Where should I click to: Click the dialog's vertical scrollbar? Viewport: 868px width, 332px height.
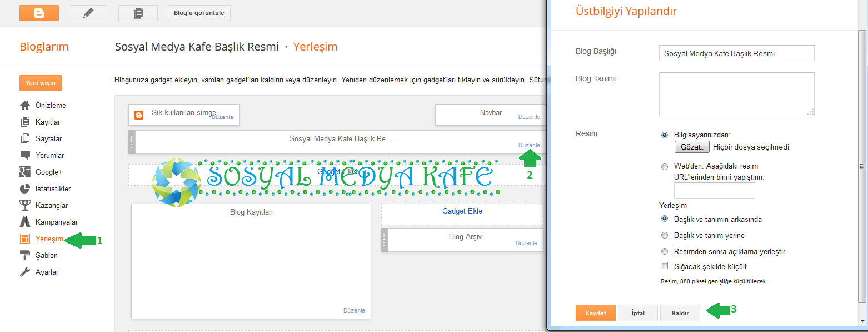862,166
